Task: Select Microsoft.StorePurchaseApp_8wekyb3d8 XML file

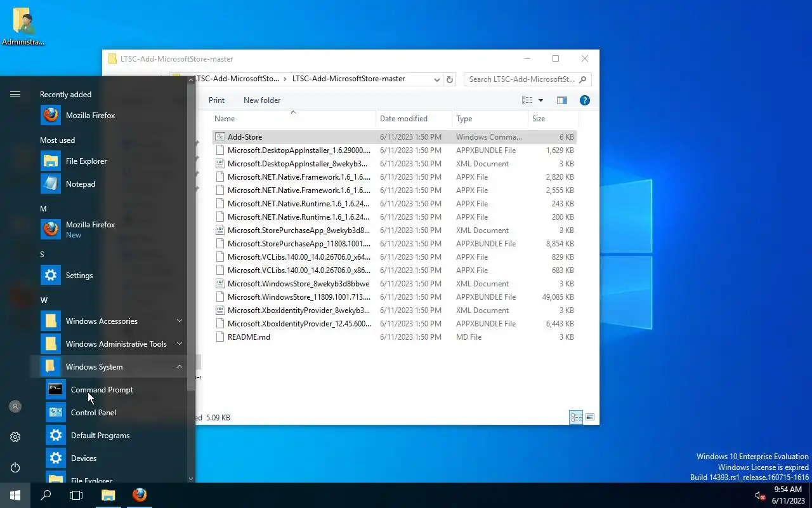Action: (x=394, y=231)
